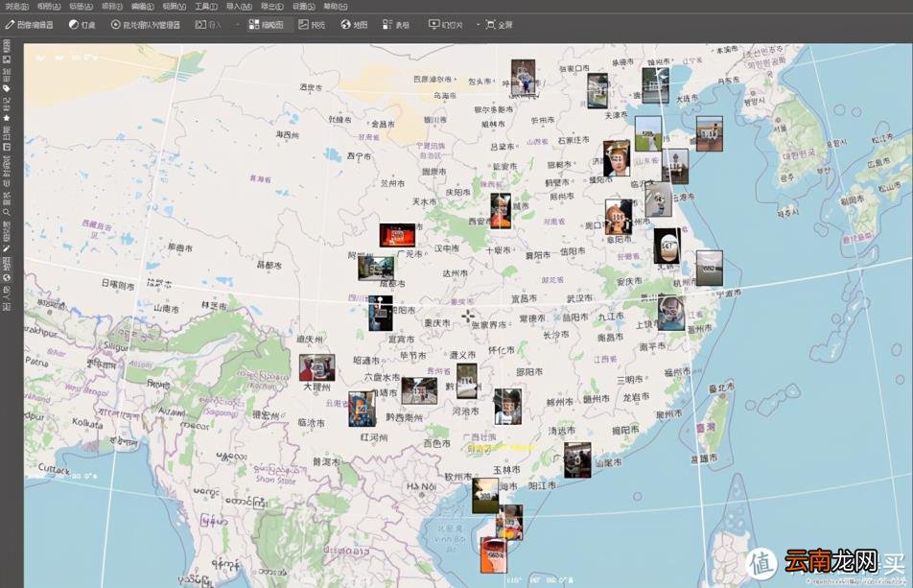Click the 重庆市 city label on map
This screenshot has height=588, width=913.
(x=436, y=323)
